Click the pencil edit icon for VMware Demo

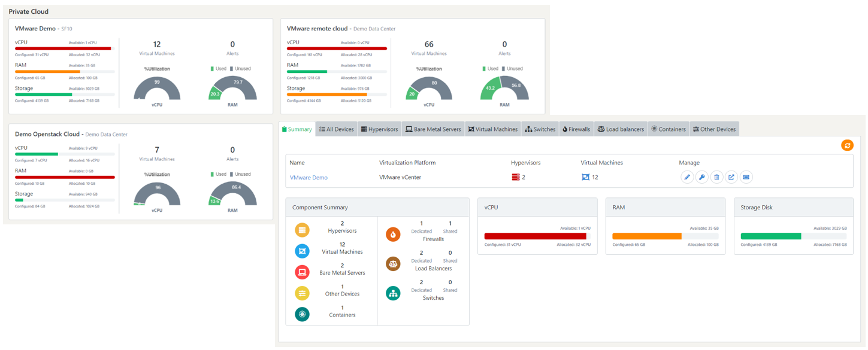(687, 177)
